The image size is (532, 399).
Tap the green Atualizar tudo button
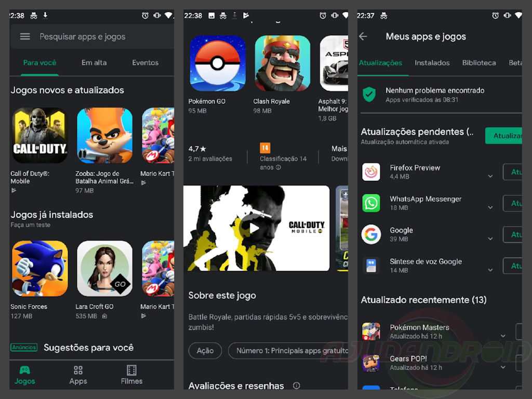pyautogui.click(x=503, y=136)
